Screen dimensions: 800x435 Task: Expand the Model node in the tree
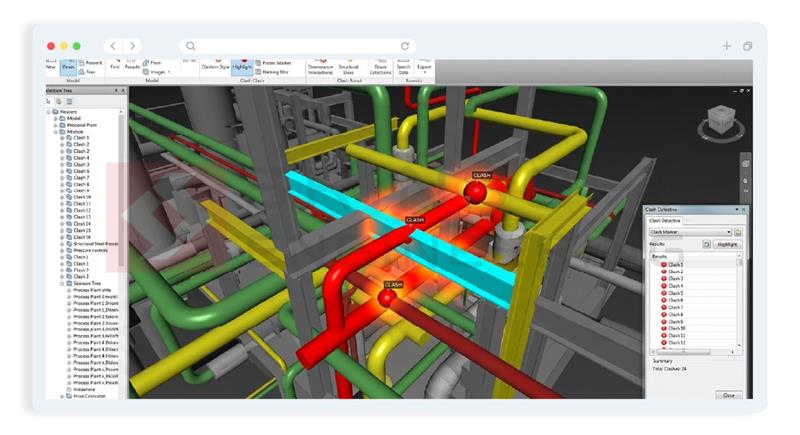point(54,117)
